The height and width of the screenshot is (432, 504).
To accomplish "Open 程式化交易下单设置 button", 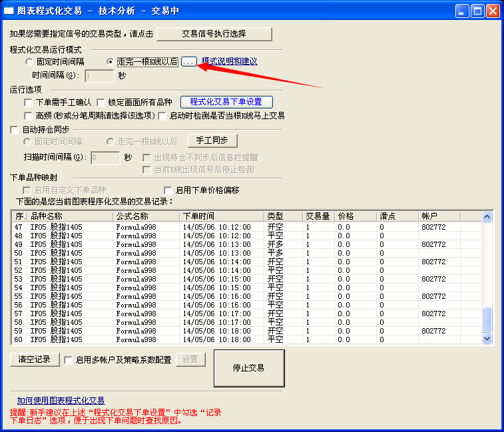I will [x=226, y=102].
